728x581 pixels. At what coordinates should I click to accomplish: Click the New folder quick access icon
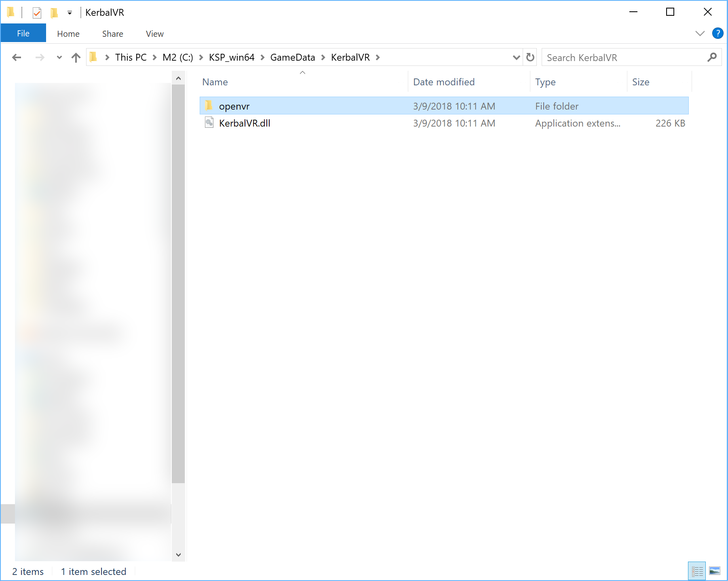click(x=54, y=13)
